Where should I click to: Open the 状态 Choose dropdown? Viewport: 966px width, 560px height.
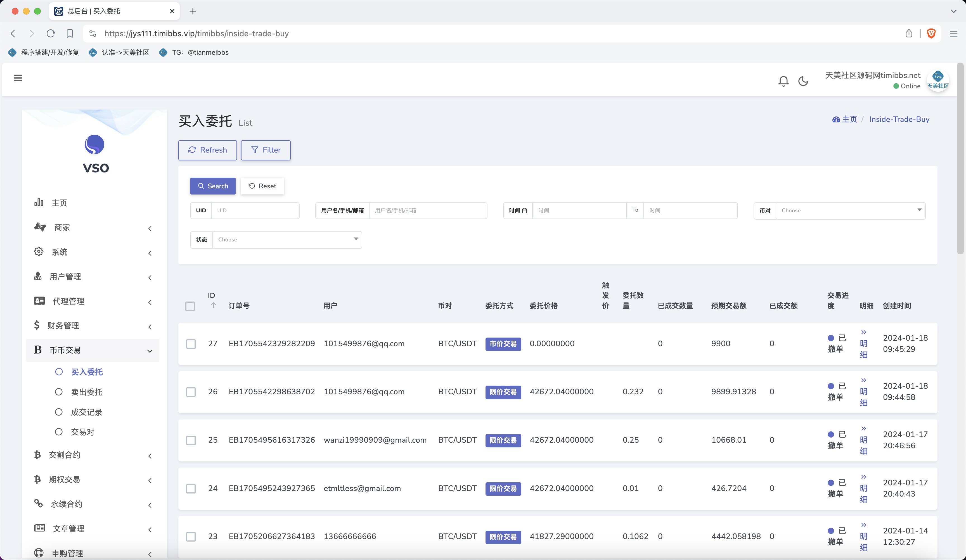pos(287,239)
